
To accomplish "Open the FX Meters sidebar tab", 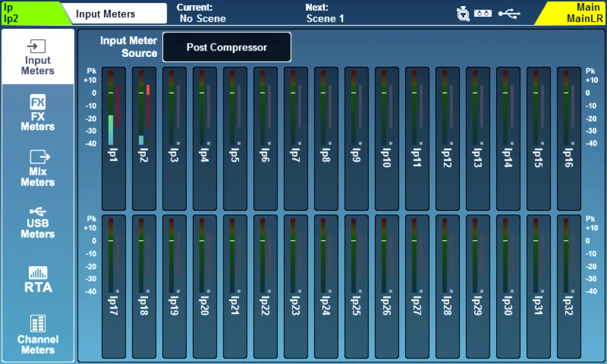I will 38,113.
